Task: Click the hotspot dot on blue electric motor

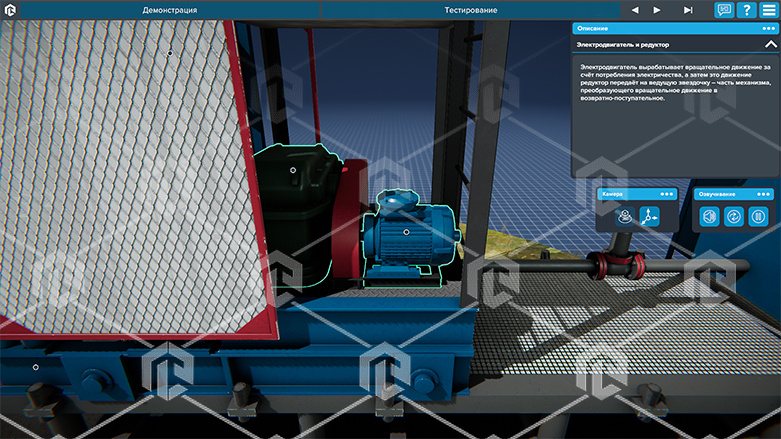Action: pos(406,231)
